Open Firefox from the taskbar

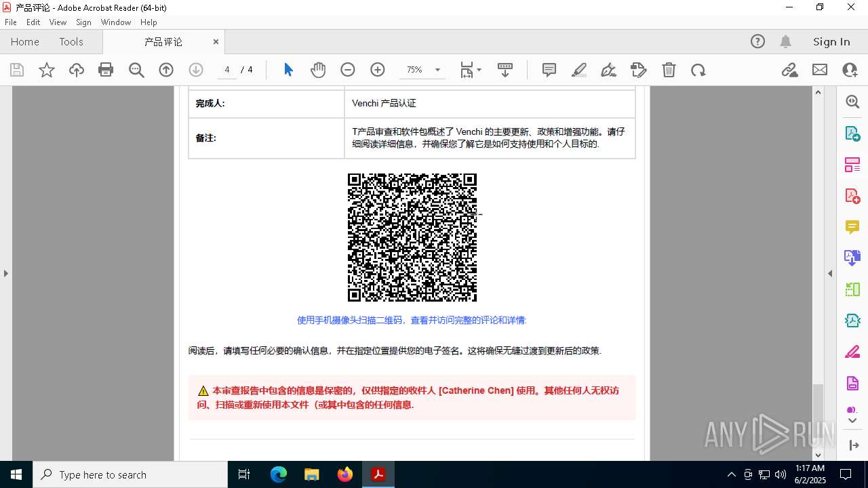(x=345, y=474)
